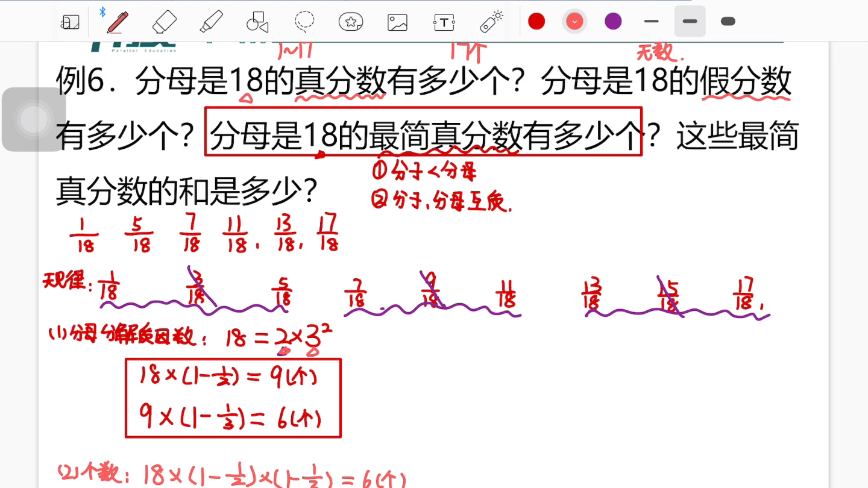Open the Sticker/stamp tool
This screenshot has width=868, height=488.
click(x=350, y=21)
